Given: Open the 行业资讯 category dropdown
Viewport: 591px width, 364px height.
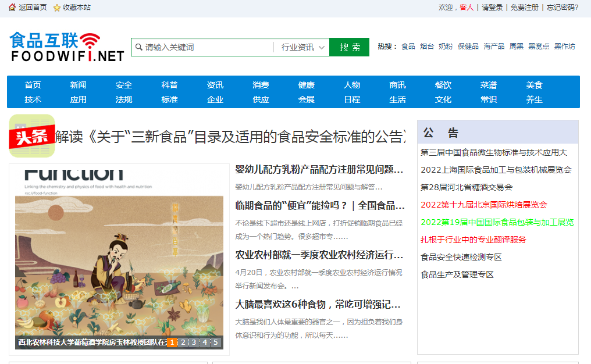Looking at the screenshot, I should click(x=302, y=47).
